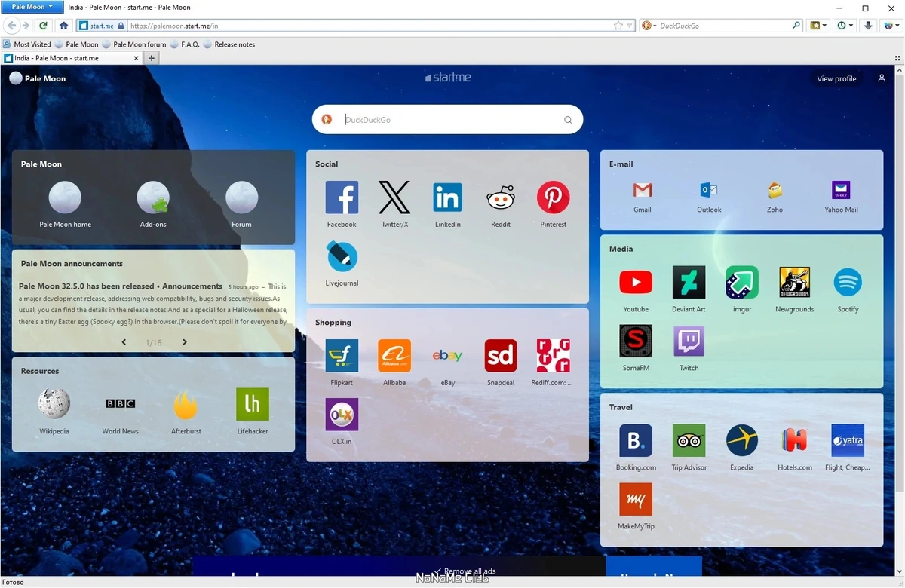Screen dimensions: 905x588
Task: Reload the current page
Action: pos(44,26)
